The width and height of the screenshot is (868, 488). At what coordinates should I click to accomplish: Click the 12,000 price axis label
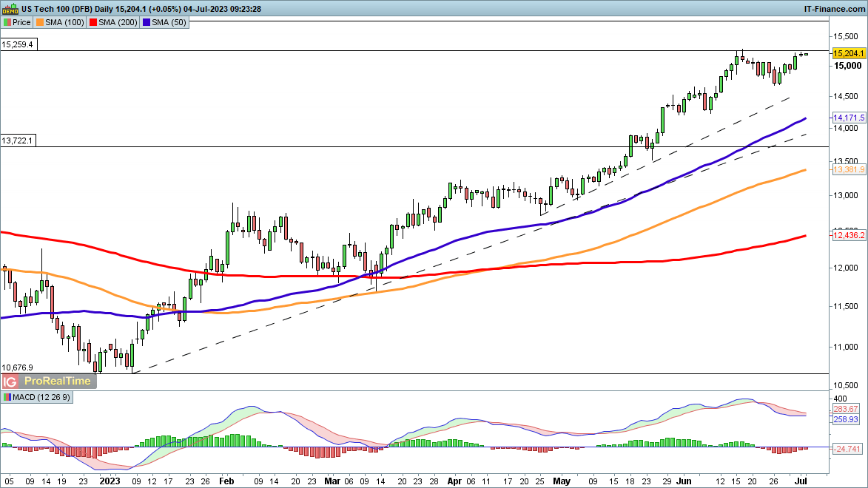click(x=846, y=268)
